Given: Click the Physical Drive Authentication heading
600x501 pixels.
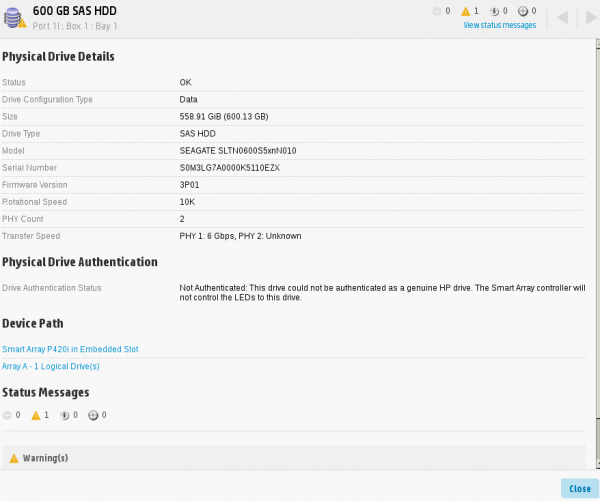Looking at the screenshot, I should (x=80, y=262).
